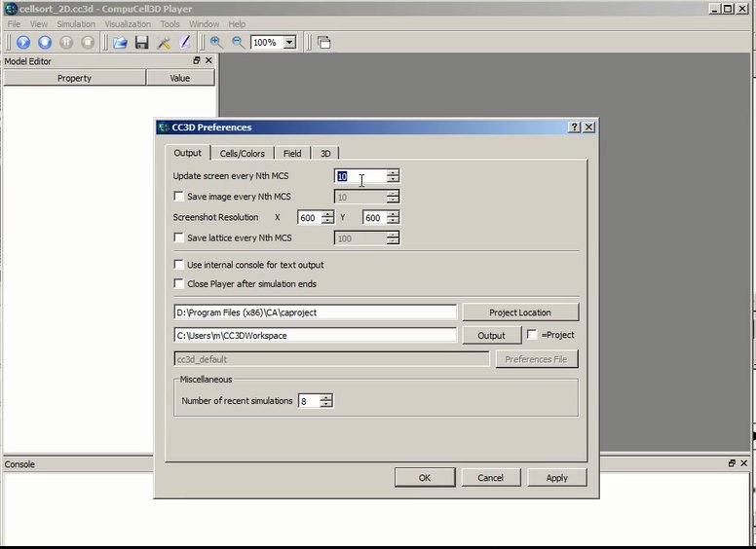756x549 pixels.
Task: Click the Step simulation icon
Action: click(x=45, y=43)
